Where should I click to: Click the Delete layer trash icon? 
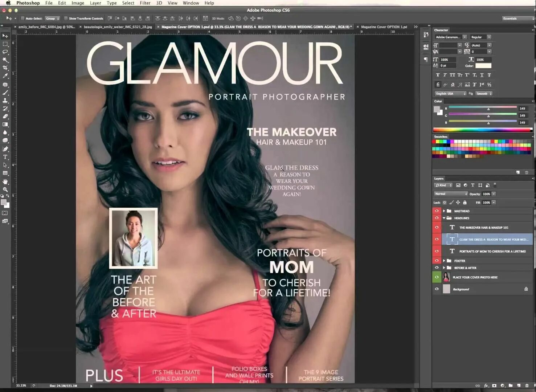click(x=527, y=385)
